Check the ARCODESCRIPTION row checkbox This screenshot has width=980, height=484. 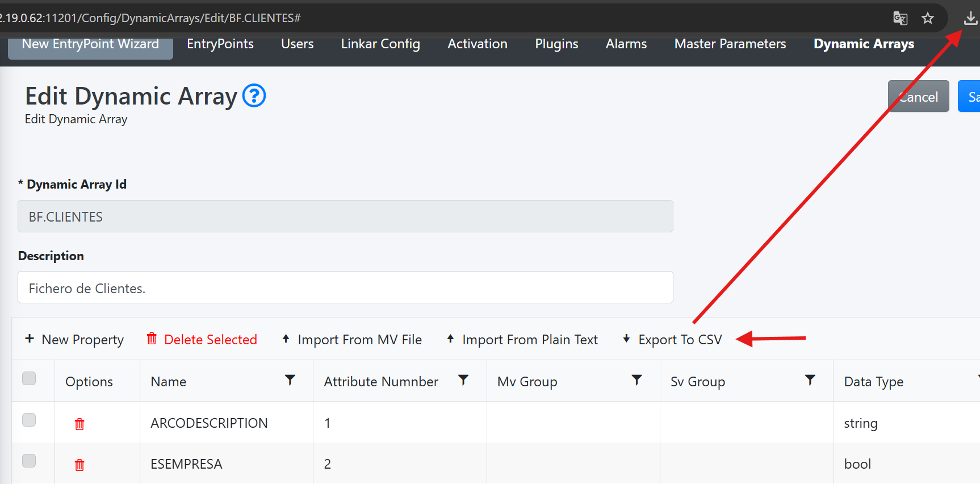29,420
